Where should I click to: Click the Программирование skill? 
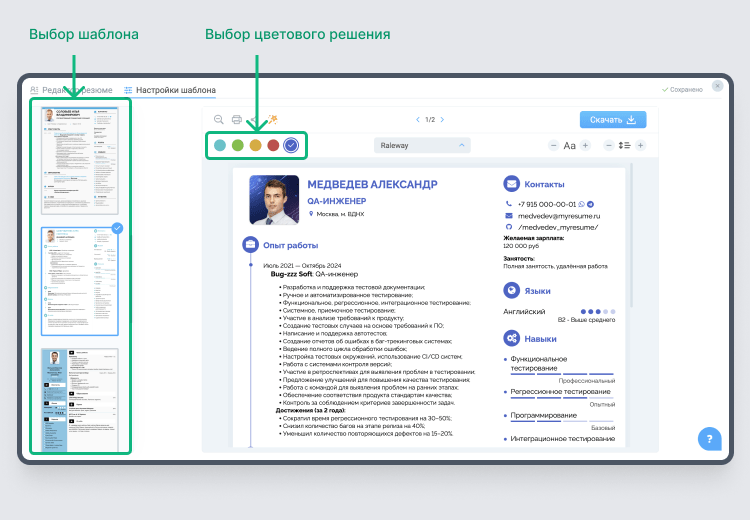[543, 415]
